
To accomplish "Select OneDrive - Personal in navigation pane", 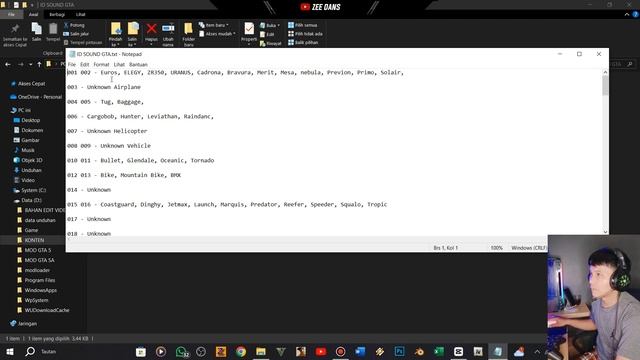I will click(36, 97).
